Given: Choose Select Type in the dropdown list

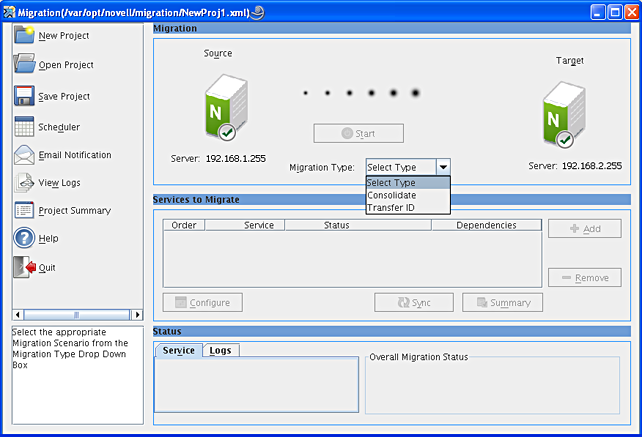Looking at the screenshot, I should [408, 183].
